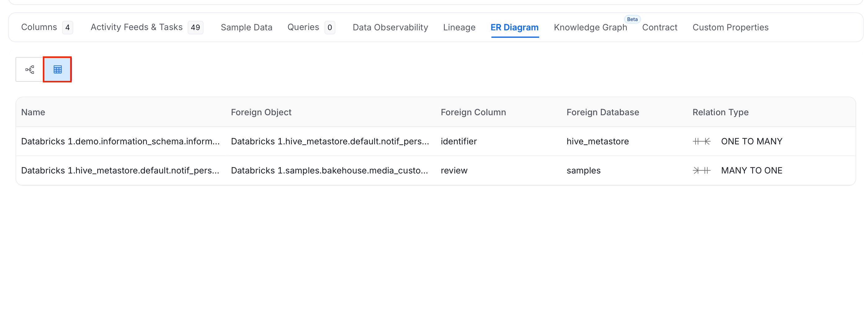
Task: Click the ONE TO MANY relation icon
Action: (701, 141)
